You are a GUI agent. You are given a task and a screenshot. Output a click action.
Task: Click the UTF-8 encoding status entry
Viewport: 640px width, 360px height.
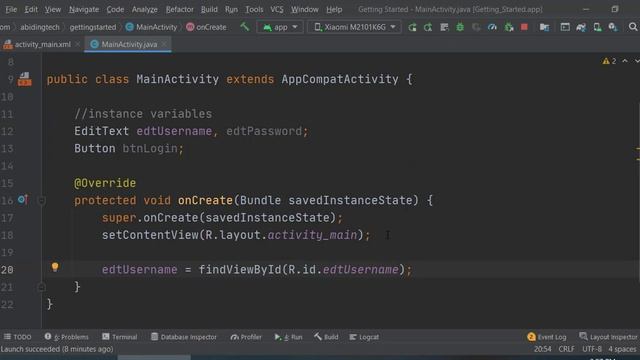pyautogui.click(x=592, y=349)
